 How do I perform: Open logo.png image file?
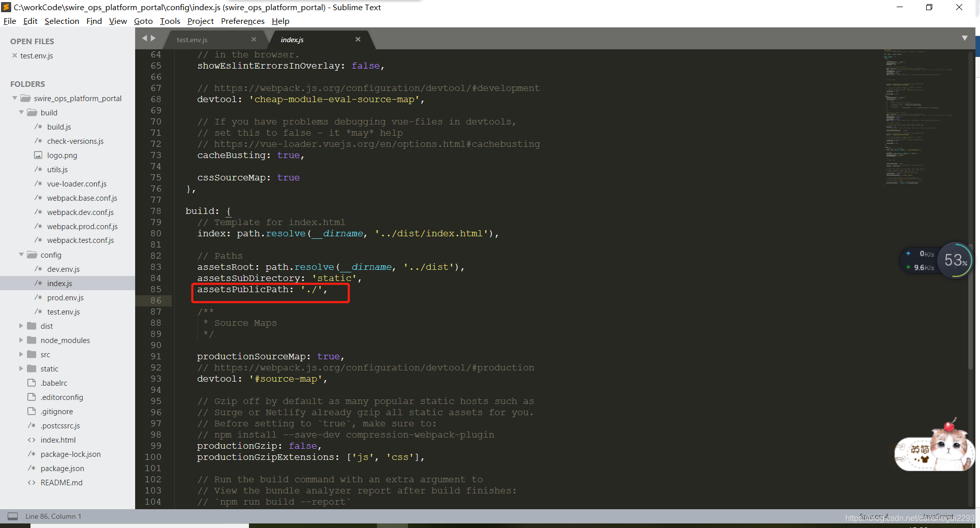point(62,155)
